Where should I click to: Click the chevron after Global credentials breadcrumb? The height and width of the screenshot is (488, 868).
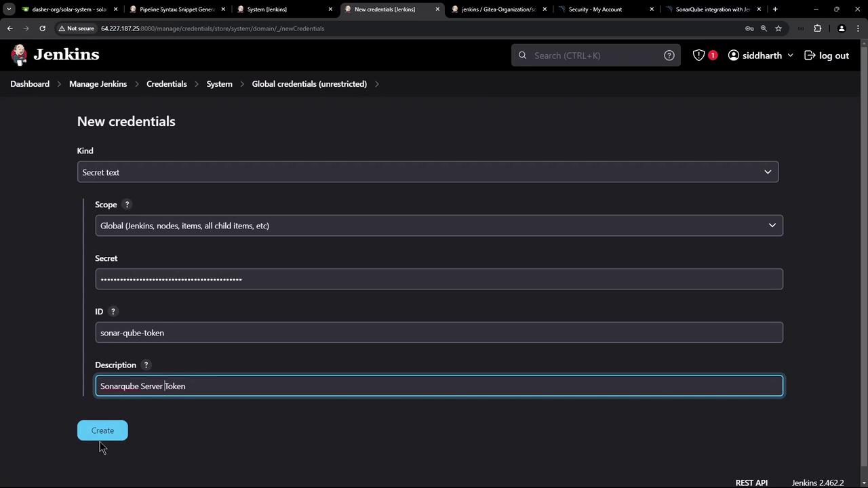coord(377,84)
